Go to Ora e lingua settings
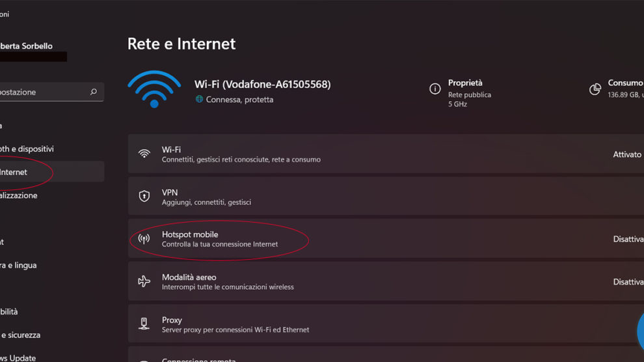 point(20,266)
